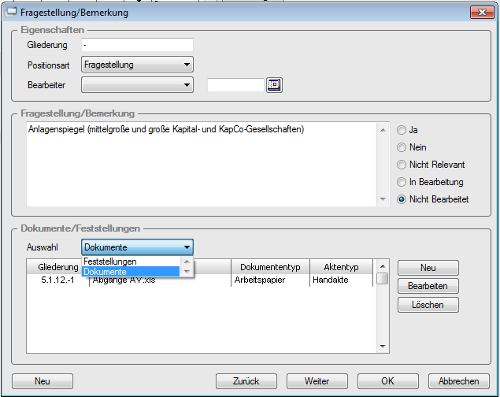Image resolution: width=500 pixels, height=397 pixels.
Task: Open the Positionsart dropdown
Action: pyautogui.click(x=137, y=65)
